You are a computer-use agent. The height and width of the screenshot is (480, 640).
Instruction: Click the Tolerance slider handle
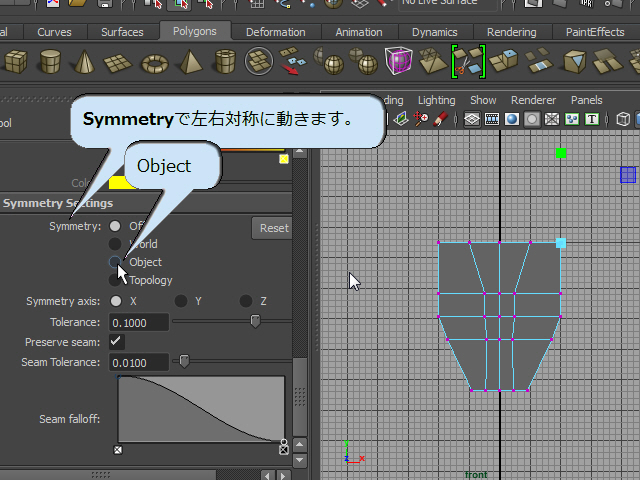255,322
